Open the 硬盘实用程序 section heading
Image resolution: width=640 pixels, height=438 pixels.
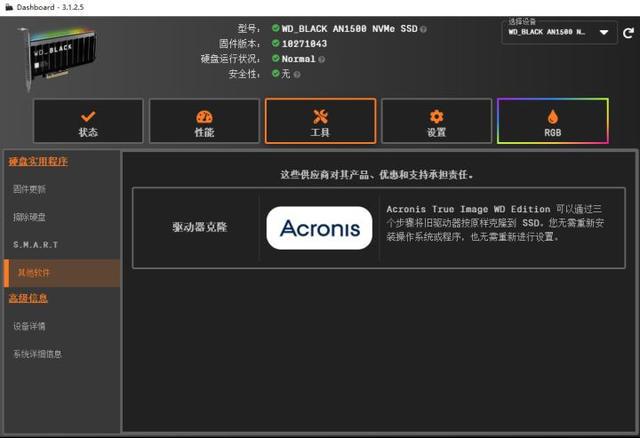point(38,161)
